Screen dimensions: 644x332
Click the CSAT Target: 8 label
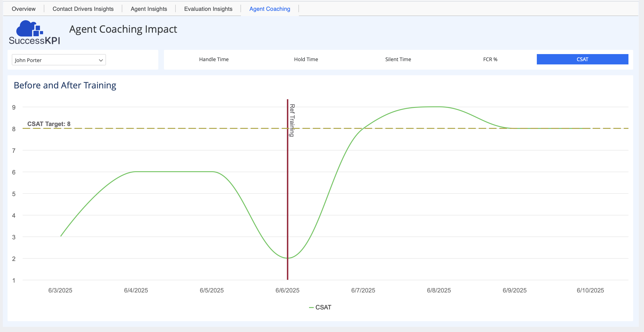tap(49, 124)
